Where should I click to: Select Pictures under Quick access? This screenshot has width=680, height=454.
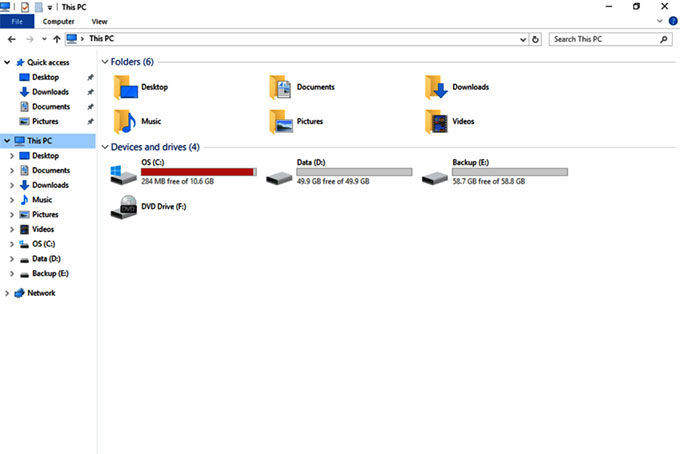tap(45, 121)
